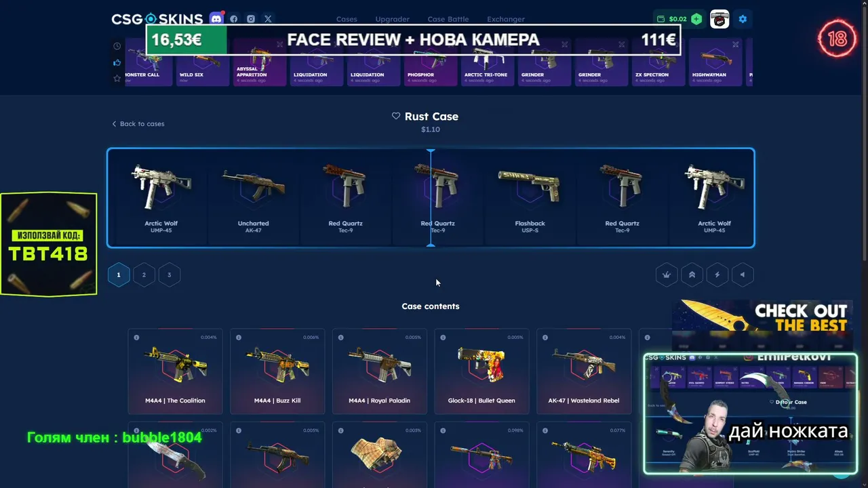This screenshot has height=488, width=868.
Task: Open the user profile avatar
Action: (x=719, y=19)
